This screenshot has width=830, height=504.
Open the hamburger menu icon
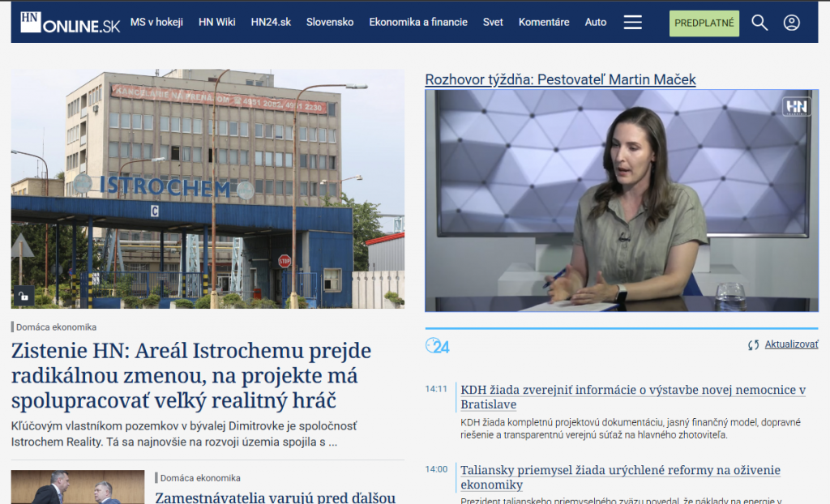tap(632, 22)
